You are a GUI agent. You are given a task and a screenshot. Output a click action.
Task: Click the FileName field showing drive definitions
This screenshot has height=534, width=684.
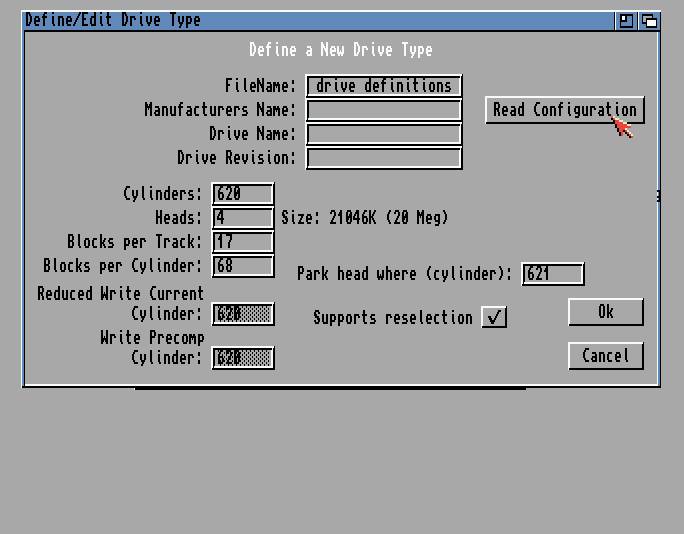point(384,86)
